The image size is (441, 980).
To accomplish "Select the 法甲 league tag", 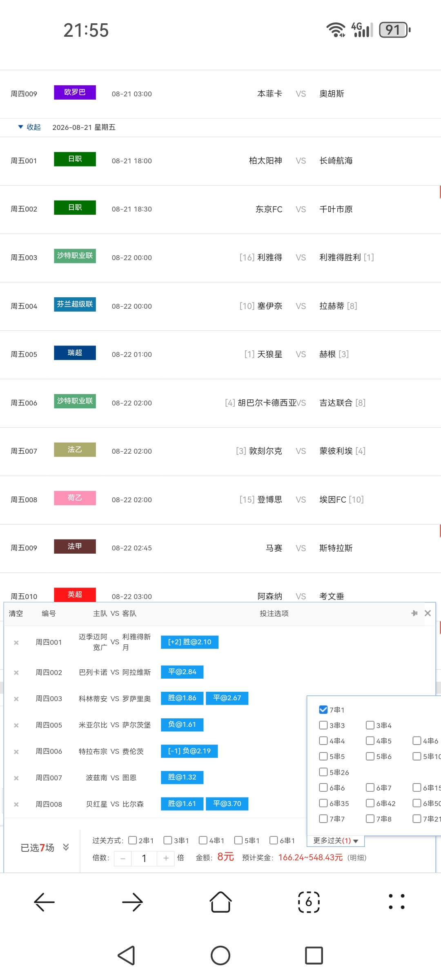I will 75,546.
